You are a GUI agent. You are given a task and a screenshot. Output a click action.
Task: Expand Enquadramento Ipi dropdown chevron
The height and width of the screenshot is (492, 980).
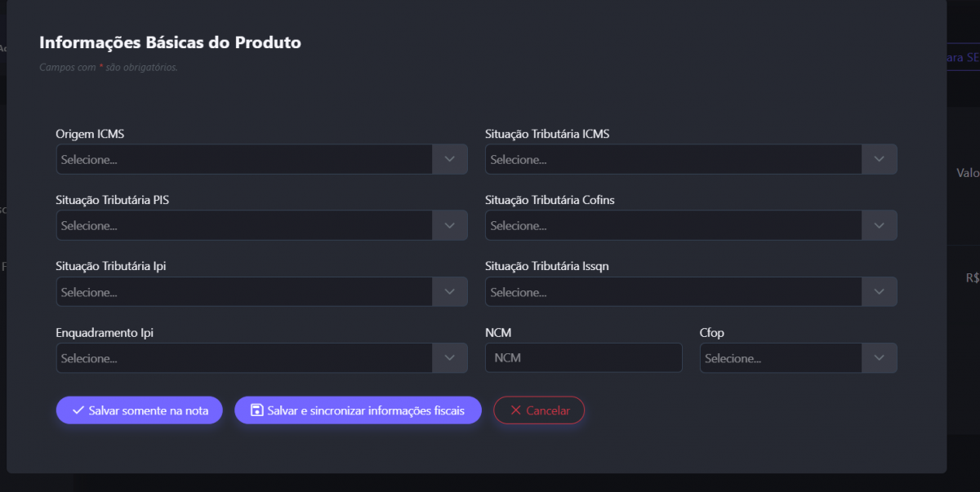click(449, 357)
